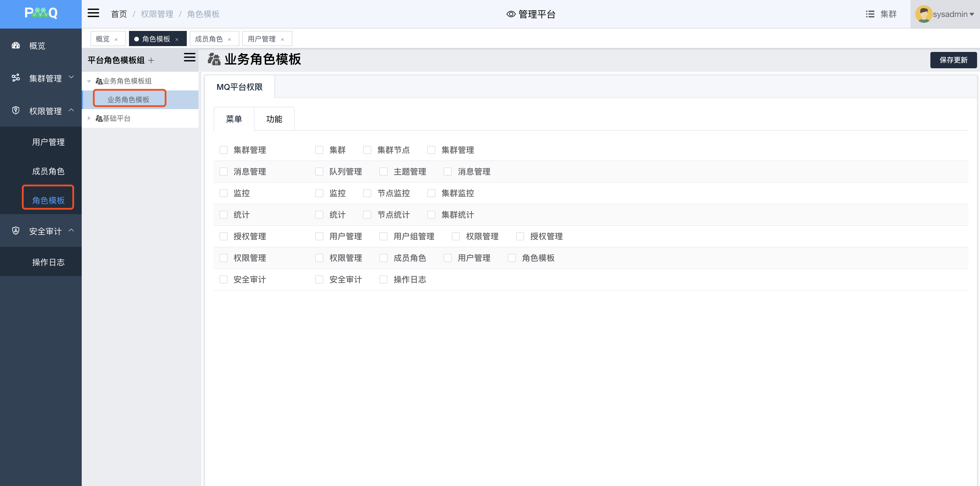Open the 成员角色 page tab
Screen dimensions: 980x486
pyautogui.click(x=208, y=39)
